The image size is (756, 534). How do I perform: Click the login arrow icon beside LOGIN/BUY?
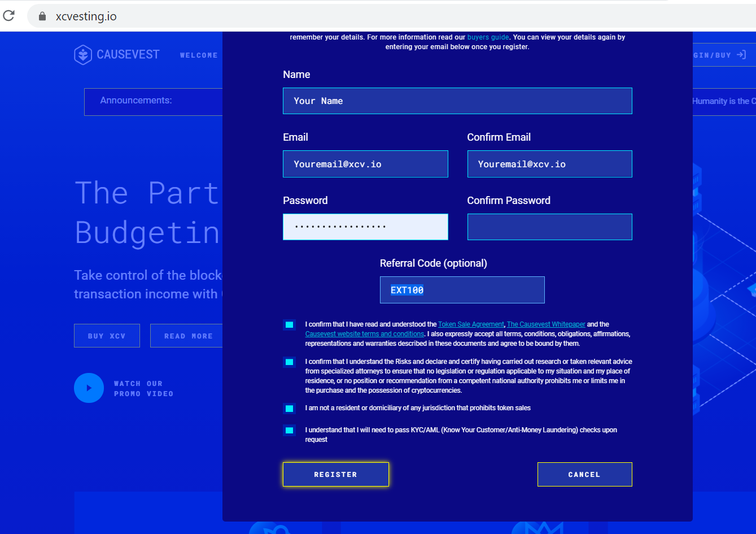click(741, 55)
